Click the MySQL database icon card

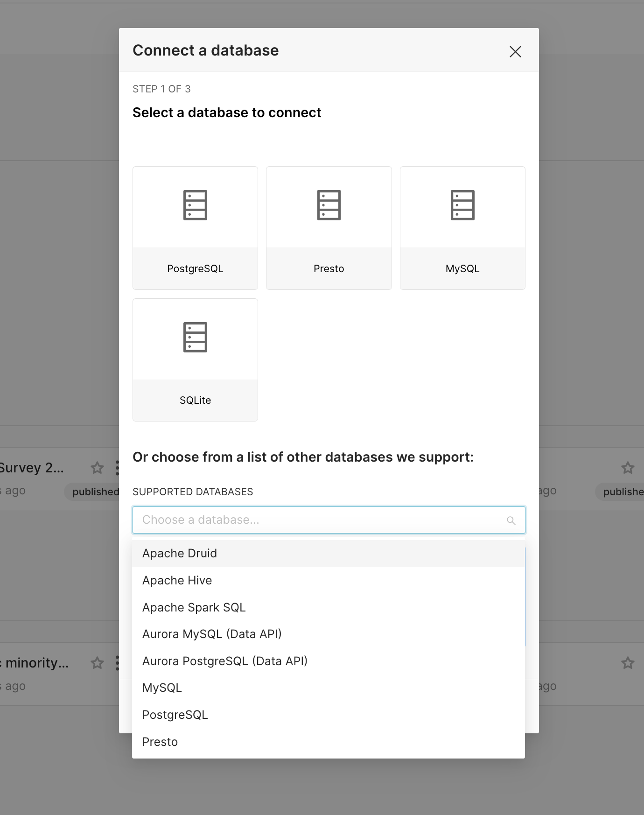(x=462, y=228)
